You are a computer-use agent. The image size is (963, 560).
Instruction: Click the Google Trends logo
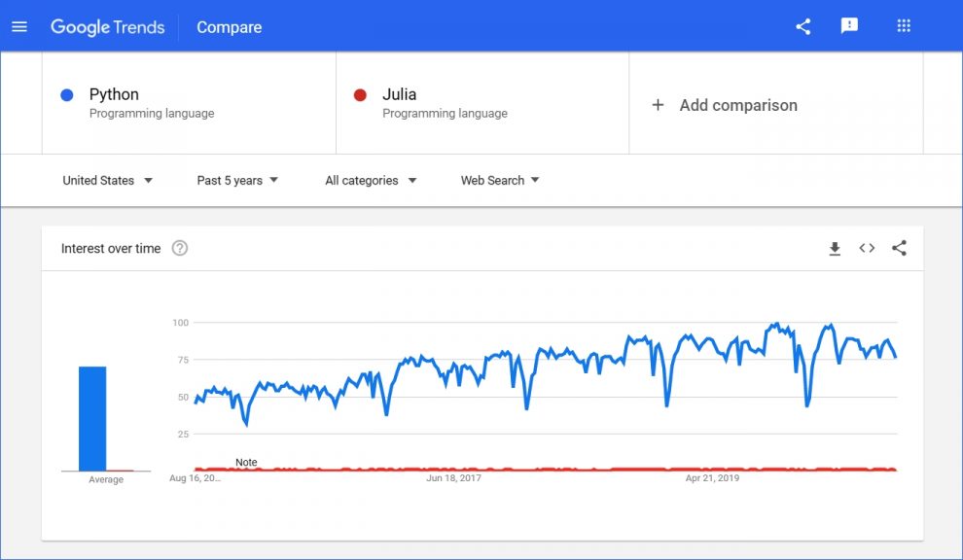coord(107,27)
